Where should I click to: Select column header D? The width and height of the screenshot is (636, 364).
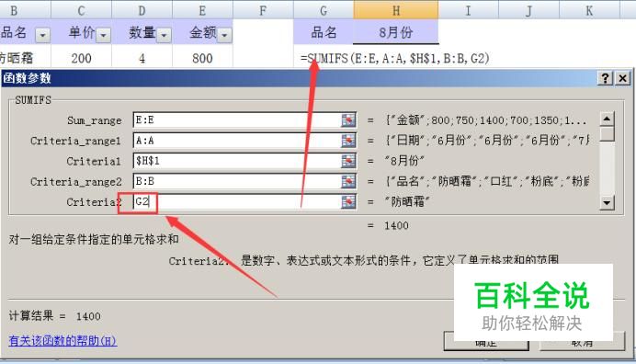click(142, 10)
